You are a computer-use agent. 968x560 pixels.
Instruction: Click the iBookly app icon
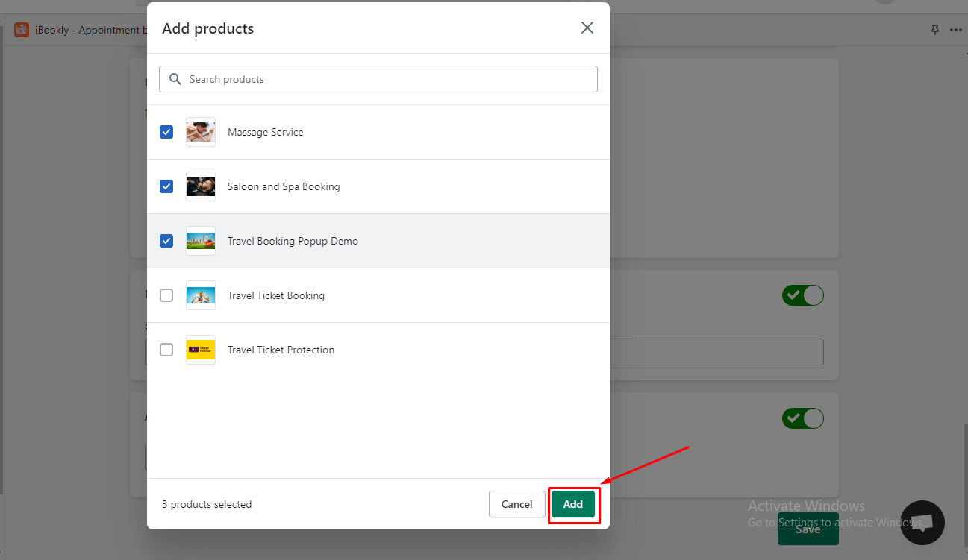[22, 30]
